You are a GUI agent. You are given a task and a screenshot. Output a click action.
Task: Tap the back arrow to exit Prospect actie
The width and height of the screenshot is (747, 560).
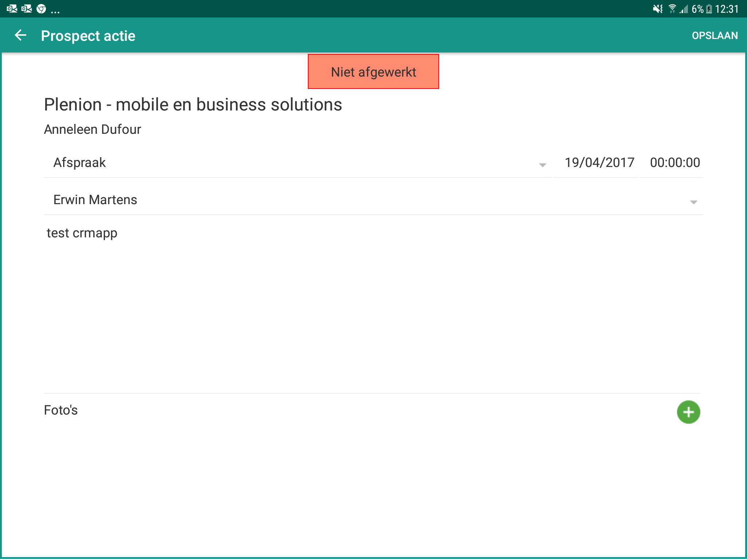pyautogui.click(x=21, y=35)
